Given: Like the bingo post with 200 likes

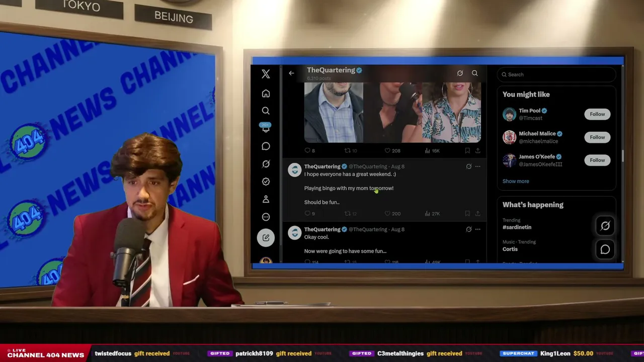Looking at the screenshot, I should 392,214.
